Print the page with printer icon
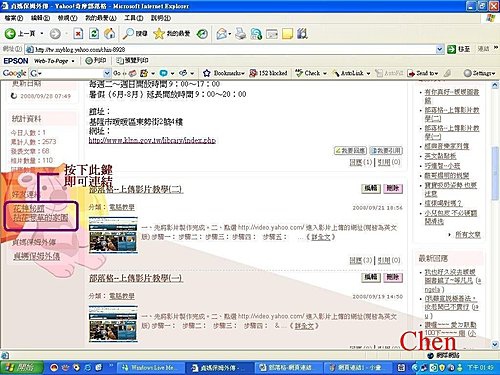500x375 pixels. click(241, 33)
